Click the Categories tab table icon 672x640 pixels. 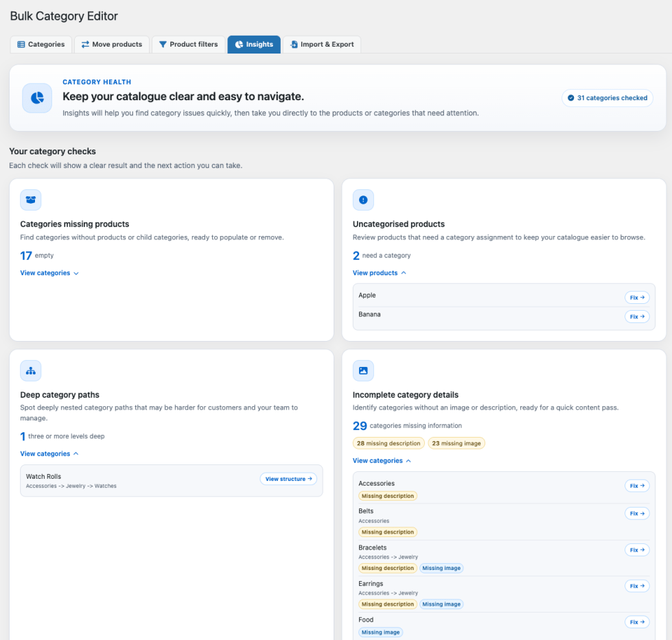coord(21,44)
